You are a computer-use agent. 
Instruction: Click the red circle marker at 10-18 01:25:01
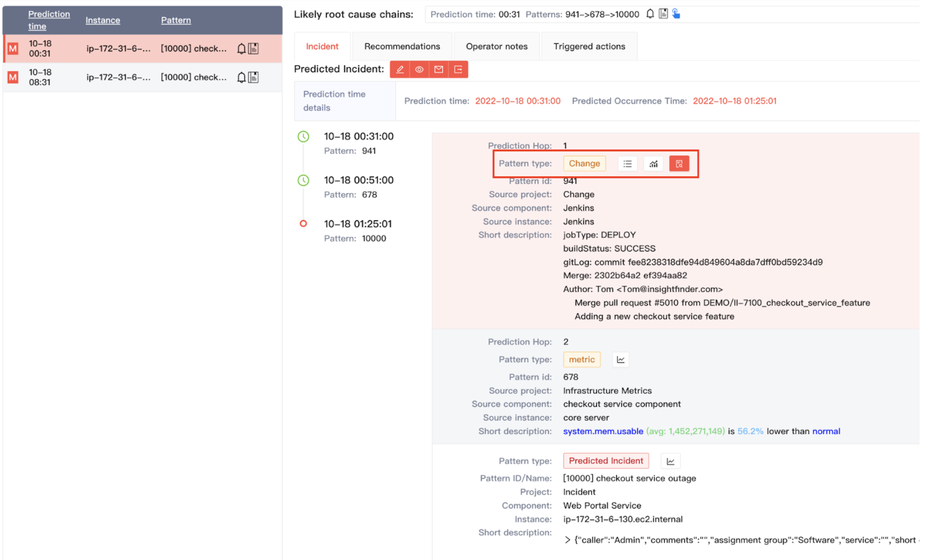pos(303,224)
